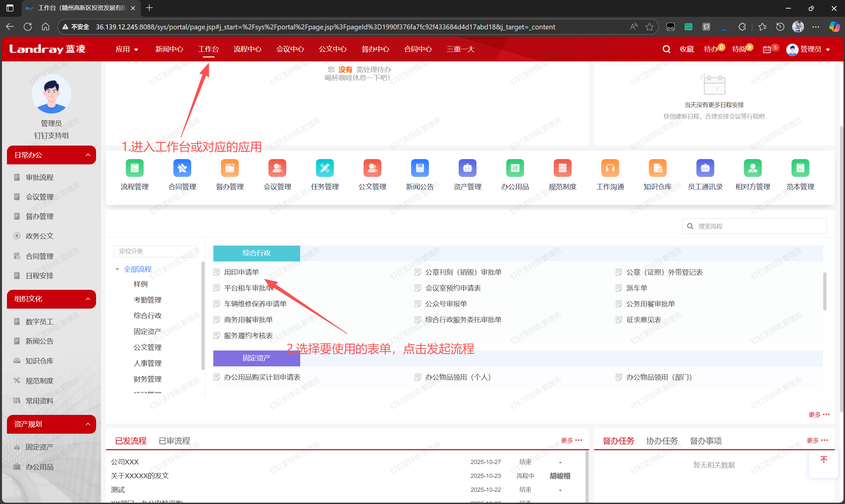845x504 pixels.
Task: Open the 任务管理 app icon
Action: pyautogui.click(x=325, y=168)
